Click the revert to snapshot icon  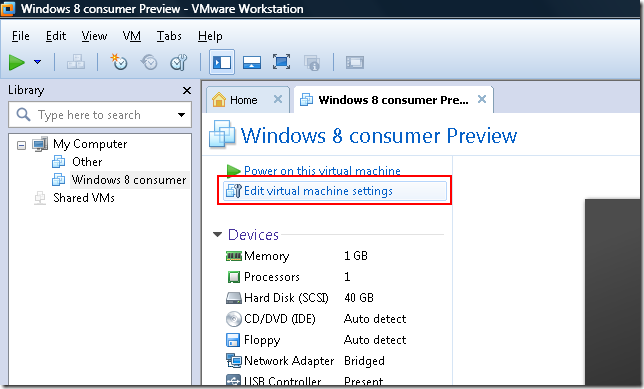[x=149, y=62]
